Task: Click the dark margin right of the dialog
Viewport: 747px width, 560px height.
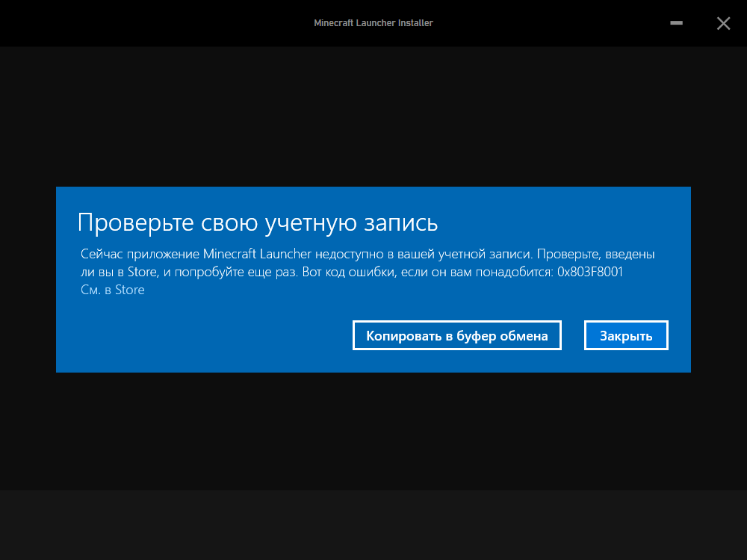Action: (719, 280)
